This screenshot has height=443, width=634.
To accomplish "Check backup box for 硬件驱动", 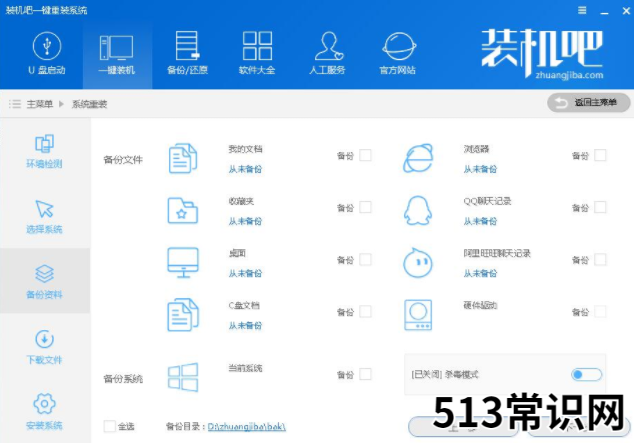I will point(600,312).
